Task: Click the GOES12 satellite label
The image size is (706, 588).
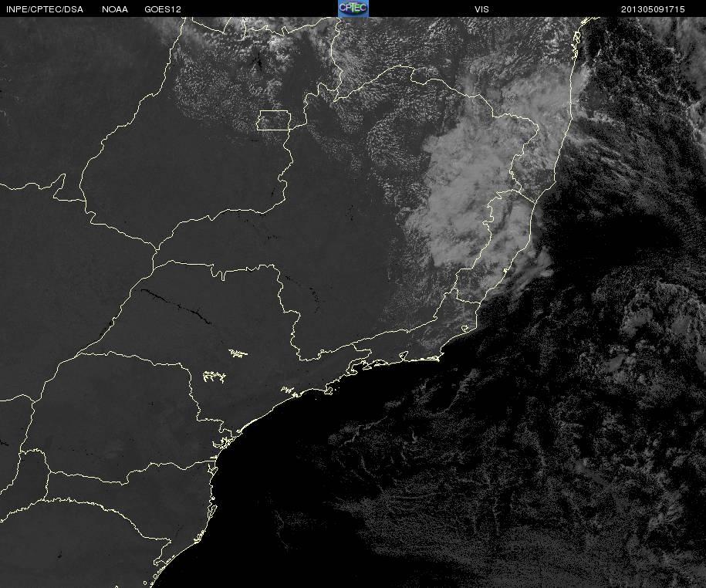Action: 163,9
